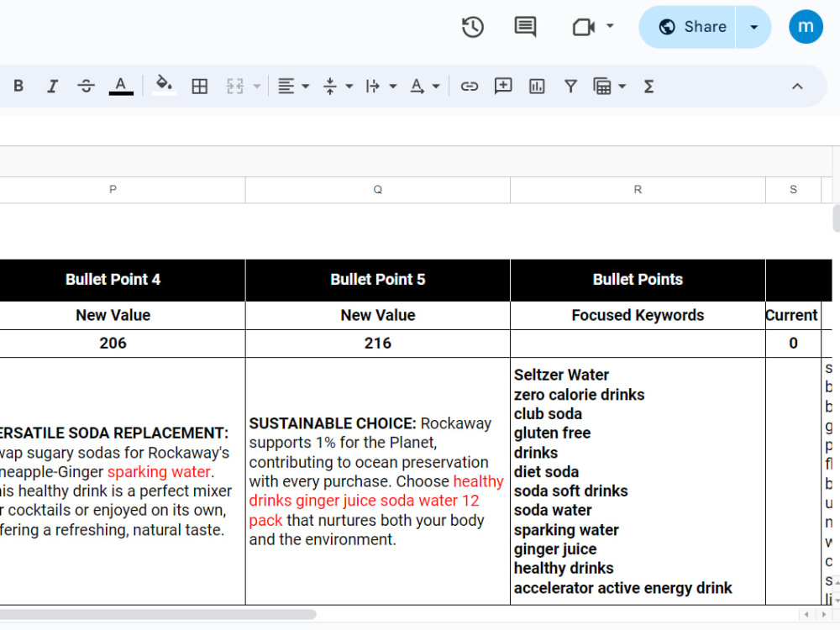Screen dimensions: 840x630
Task: Start a video call with camera icon
Action: point(584,27)
